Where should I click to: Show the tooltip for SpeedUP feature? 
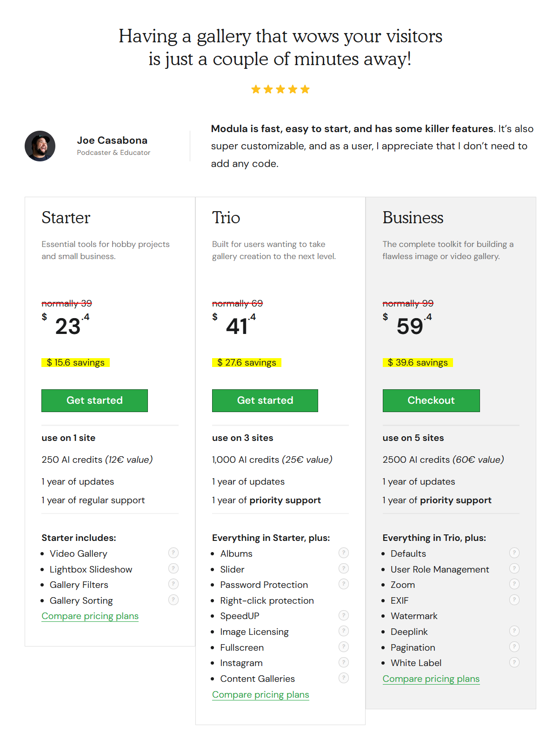[344, 615]
